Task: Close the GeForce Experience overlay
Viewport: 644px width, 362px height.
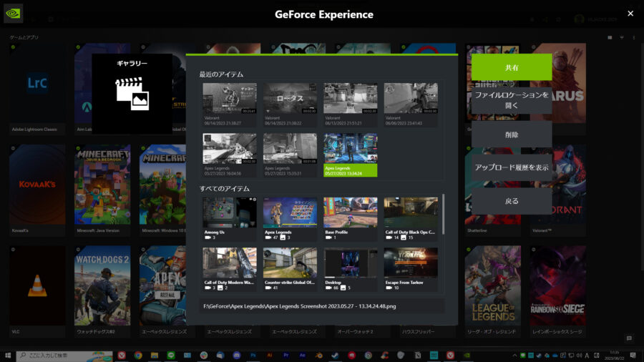Action: (x=630, y=14)
